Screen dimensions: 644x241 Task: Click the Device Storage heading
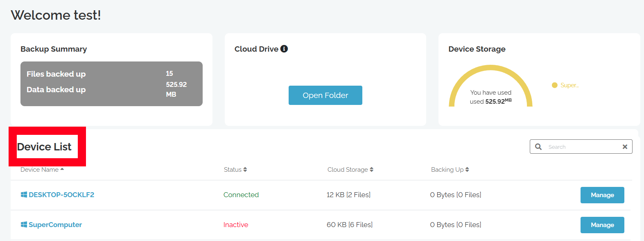[477, 49]
